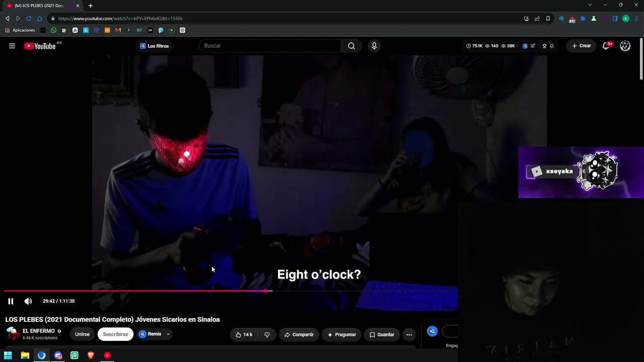Open the EL ENFERMO channel name link
The height and width of the screenshot is (362, 644).
click(38, 331)
